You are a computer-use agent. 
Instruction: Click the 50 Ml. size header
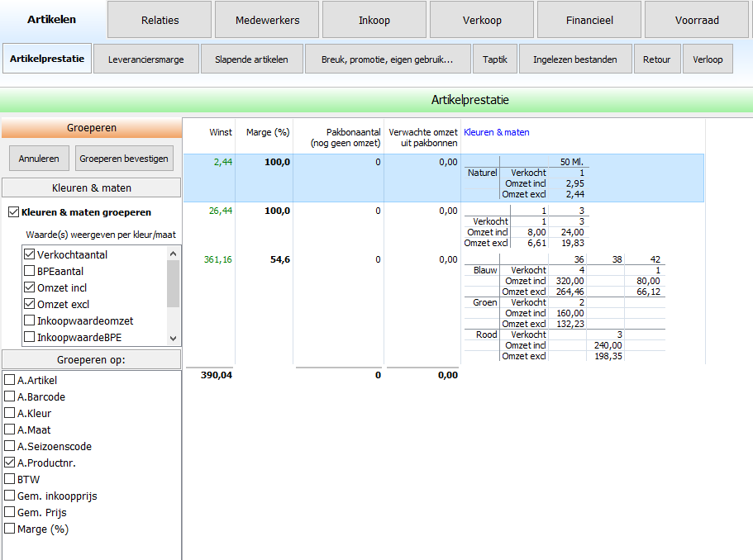571,162
